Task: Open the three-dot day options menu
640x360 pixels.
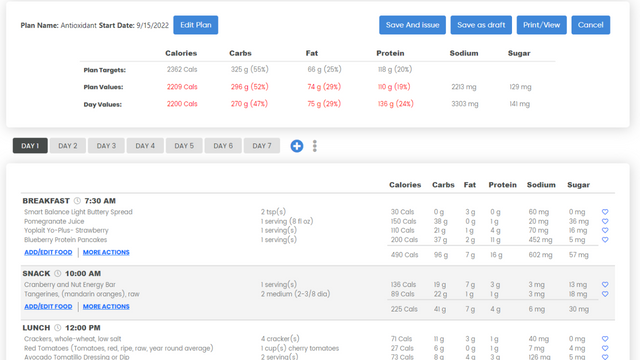Action: point(315,146)
